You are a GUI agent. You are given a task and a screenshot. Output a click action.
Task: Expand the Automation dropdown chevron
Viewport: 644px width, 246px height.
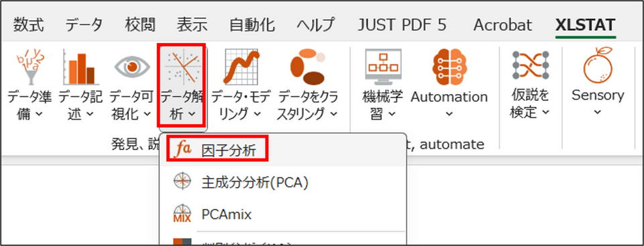[449, 114]
